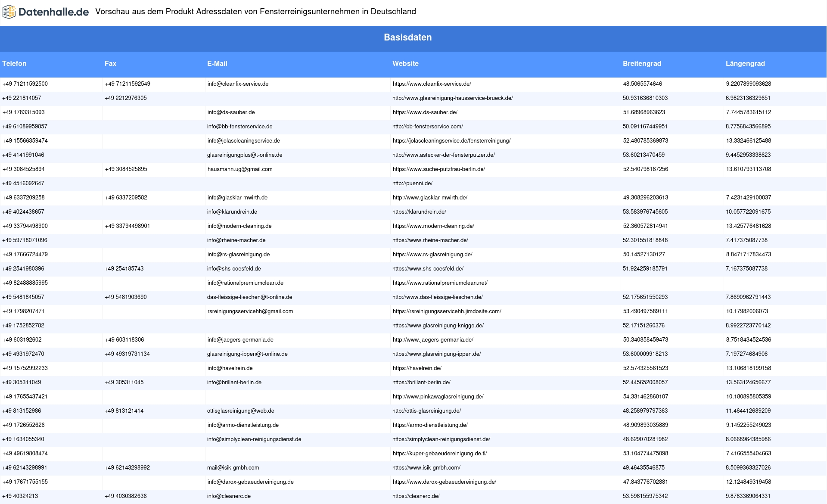Select the E-Mail column header
The width and height of the screenshot is (827, 504).
point(217,63)
